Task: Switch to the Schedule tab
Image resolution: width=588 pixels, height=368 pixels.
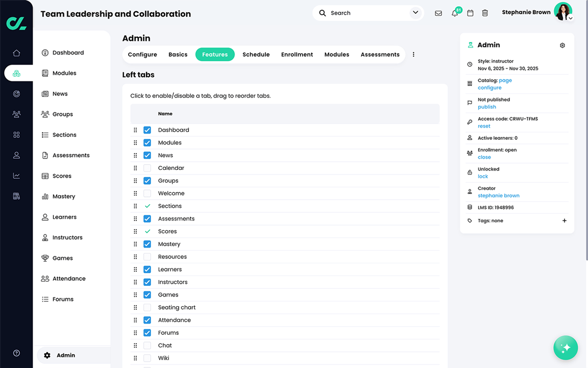Action: (256, 54)
